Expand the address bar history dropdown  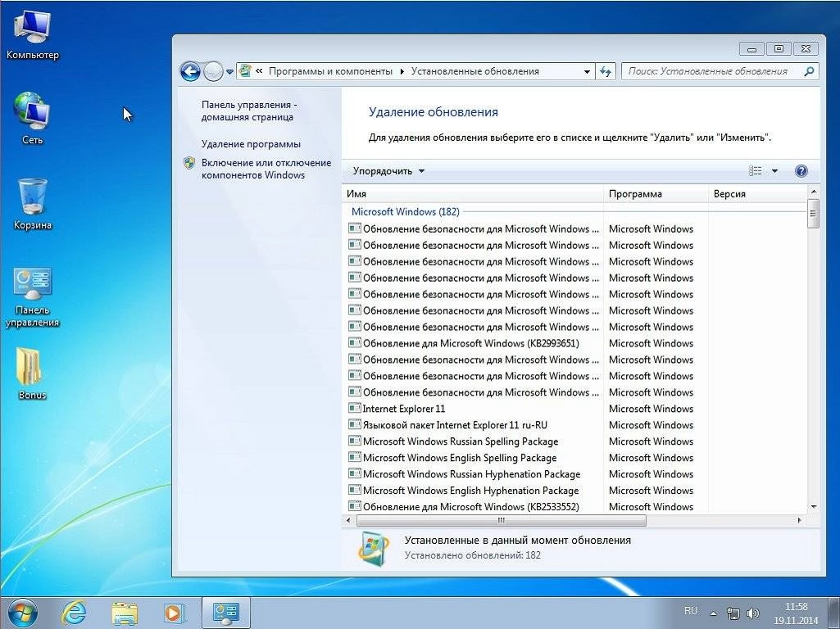tap(587, 72)
